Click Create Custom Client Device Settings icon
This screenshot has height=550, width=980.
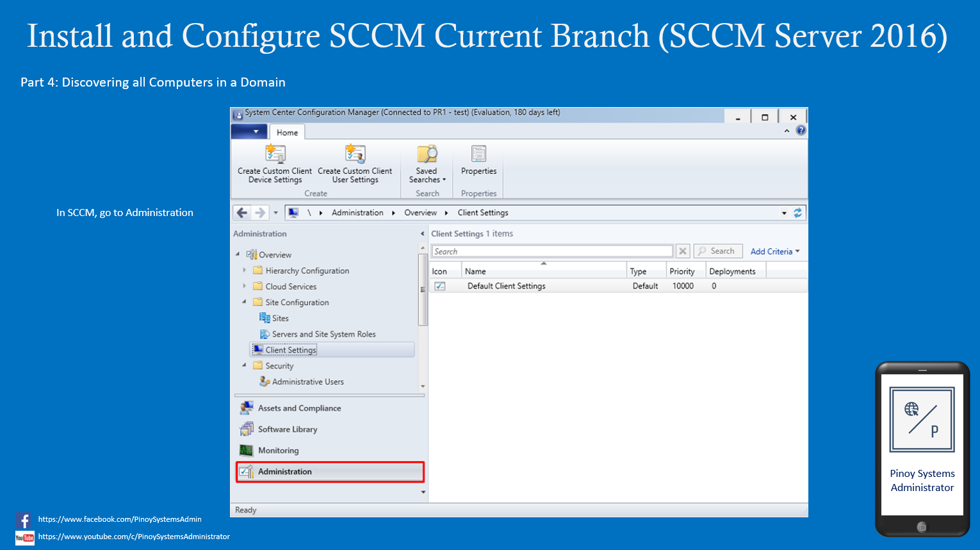pyautogui.click(x=275, y=154)
